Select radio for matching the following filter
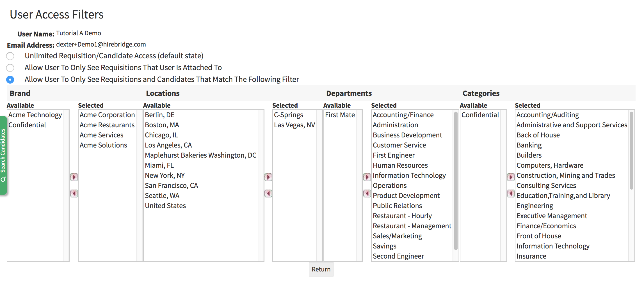 (x=10, y=80)
